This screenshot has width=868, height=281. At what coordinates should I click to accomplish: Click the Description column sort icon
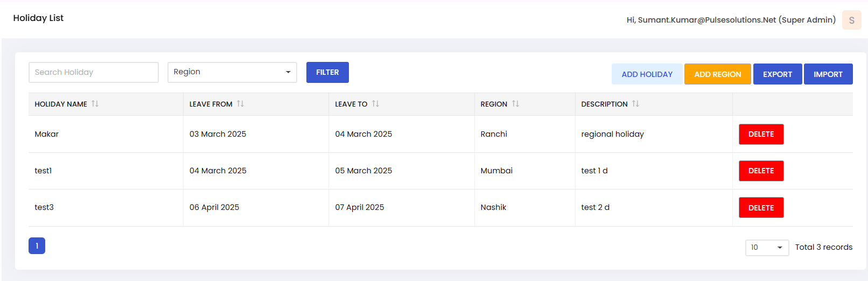636,104
